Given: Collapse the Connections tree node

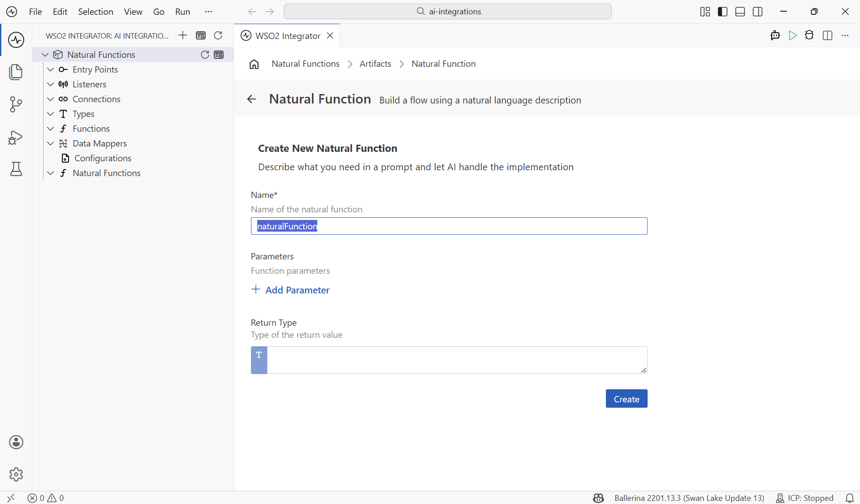Looking at the screenshot, I should point(51,99).
